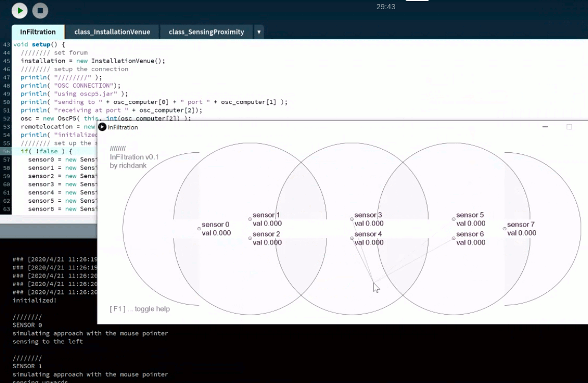Maximize the InFiltration sketch window
This screenshot has height=383, width=588.
[569, 127]
